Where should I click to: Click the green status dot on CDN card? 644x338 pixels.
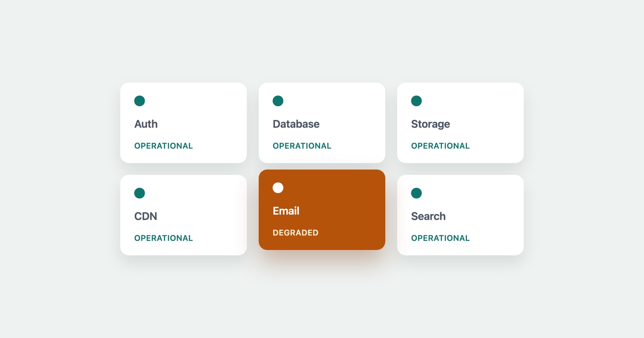pos(140,193)
